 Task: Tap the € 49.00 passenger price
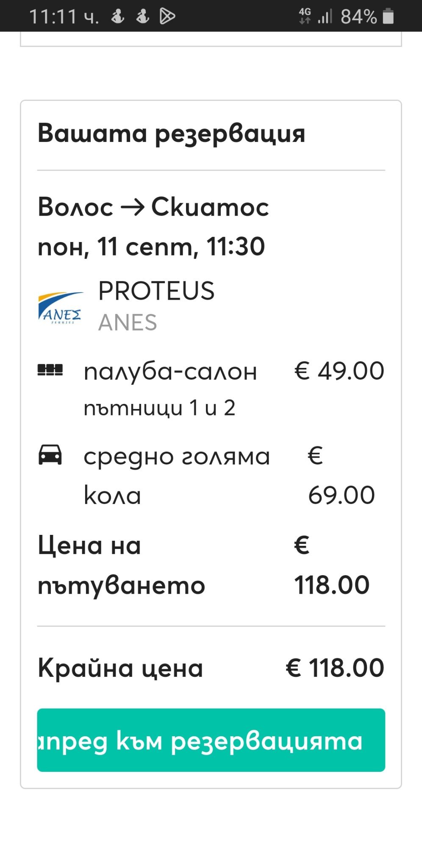339,371
